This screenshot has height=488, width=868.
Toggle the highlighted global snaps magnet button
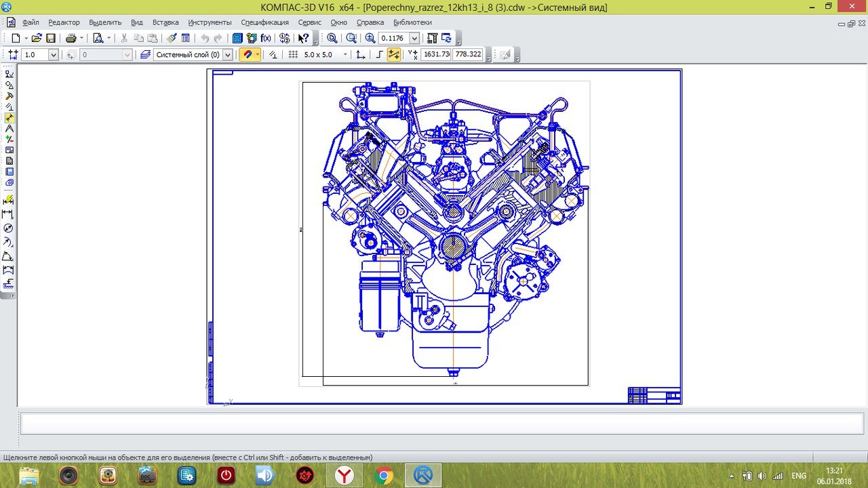[x=248, y=55]
